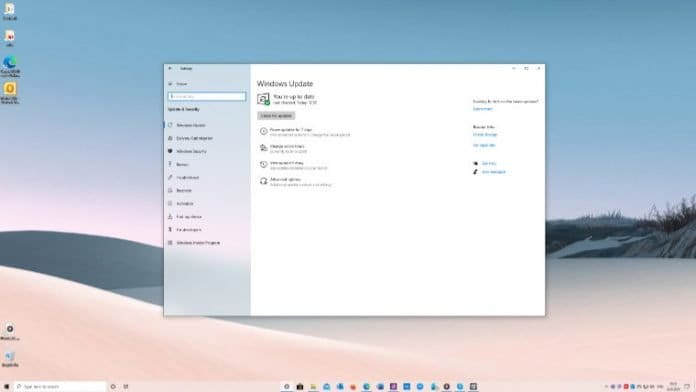The image size is (696, 392).
Task: Click the Get help link
Action: [x=488, y=163]
